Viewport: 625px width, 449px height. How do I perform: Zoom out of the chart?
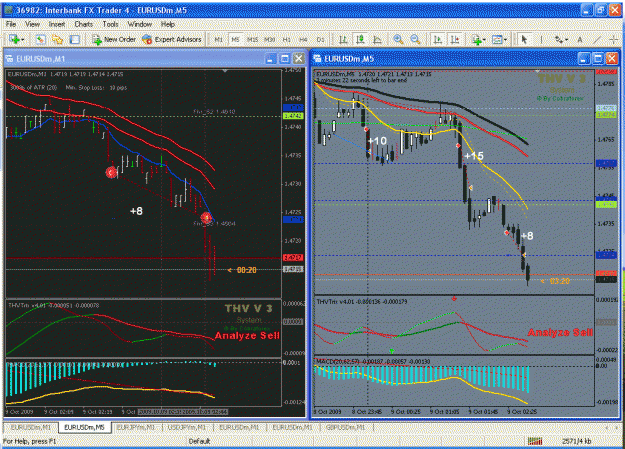415,39
